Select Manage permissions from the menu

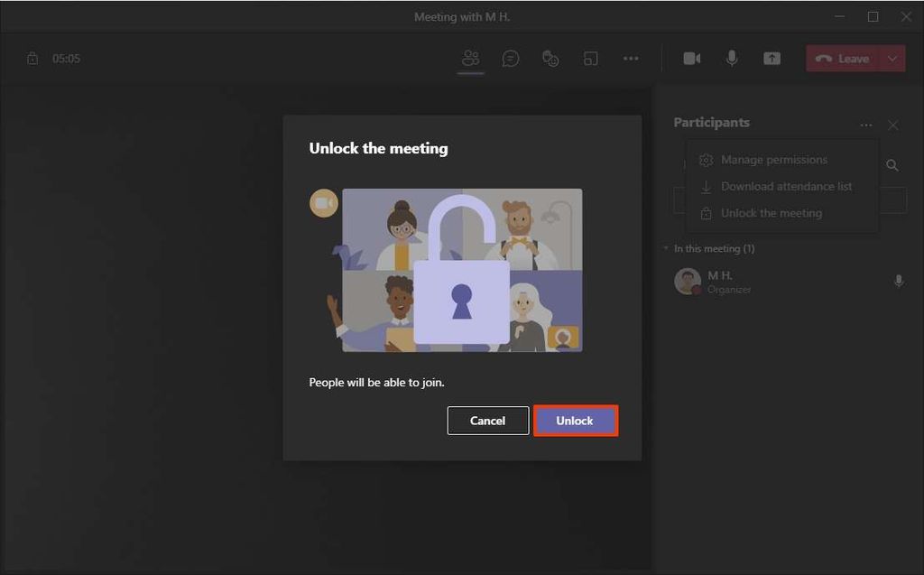coord(775,160)
